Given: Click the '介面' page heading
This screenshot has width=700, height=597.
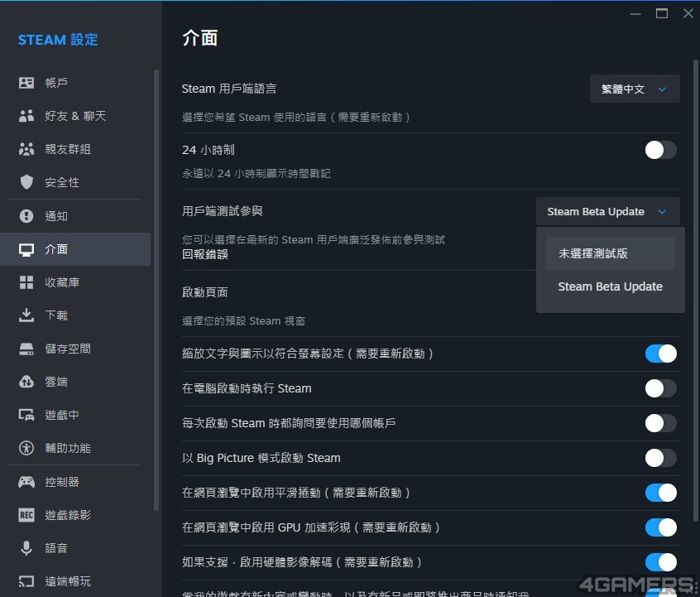Looking at the screenshot, I should (x=200, y=38).
